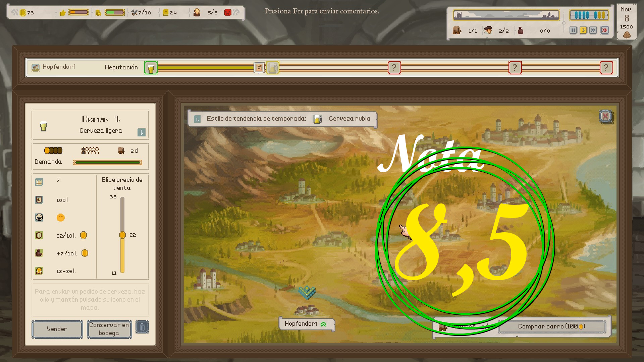644x362 pixels.
Task: Click the sale price slider handle
Action: [122, 235]
